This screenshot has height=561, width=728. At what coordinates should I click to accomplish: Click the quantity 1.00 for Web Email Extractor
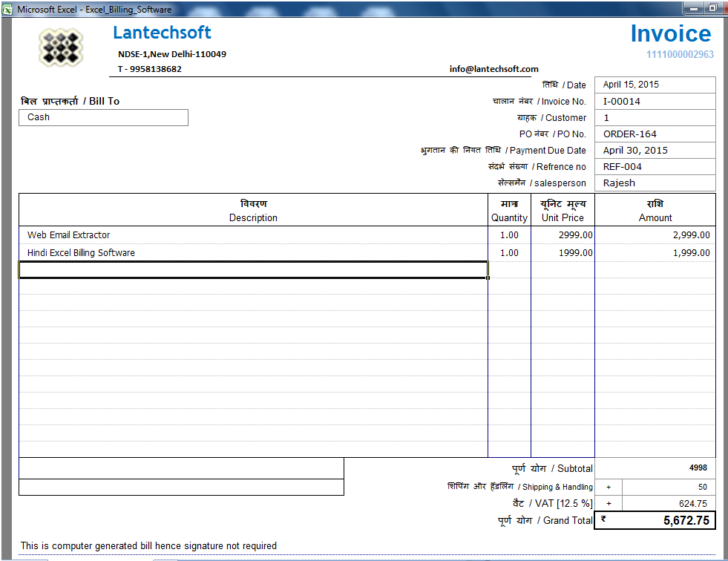509,235
